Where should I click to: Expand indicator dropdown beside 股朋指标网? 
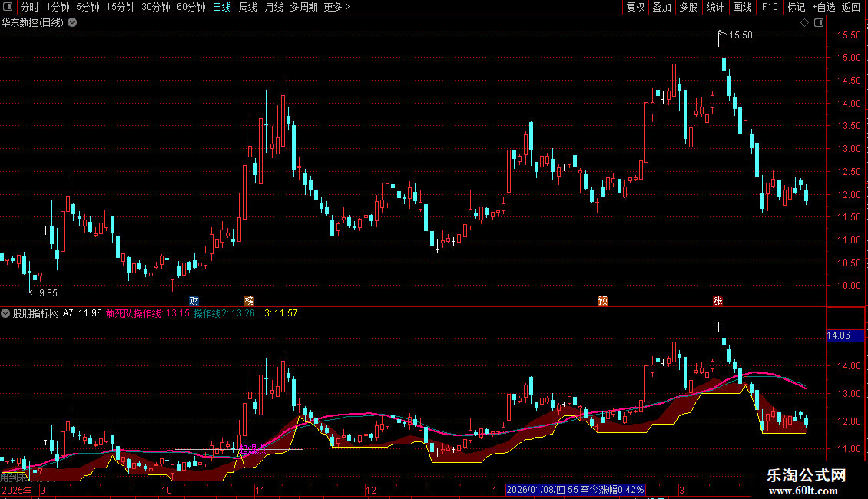(5, 313)
